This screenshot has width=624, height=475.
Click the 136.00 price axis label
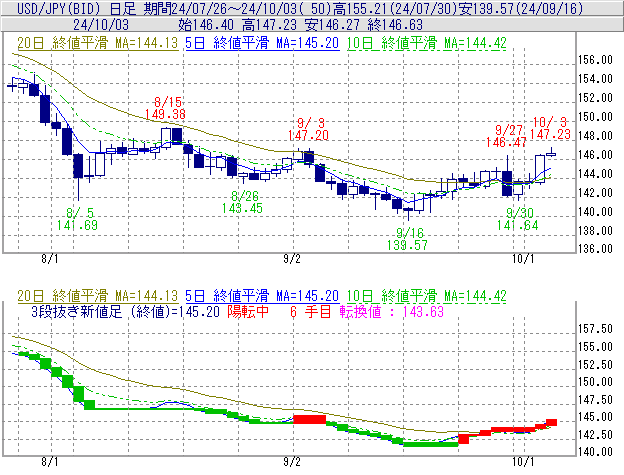(595, 249)
